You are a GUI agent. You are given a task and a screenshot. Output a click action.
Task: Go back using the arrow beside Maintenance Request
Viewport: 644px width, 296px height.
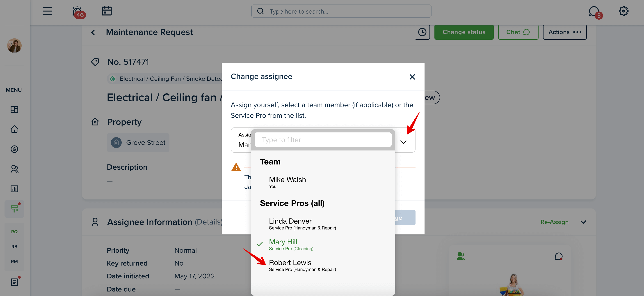(93, 32)
